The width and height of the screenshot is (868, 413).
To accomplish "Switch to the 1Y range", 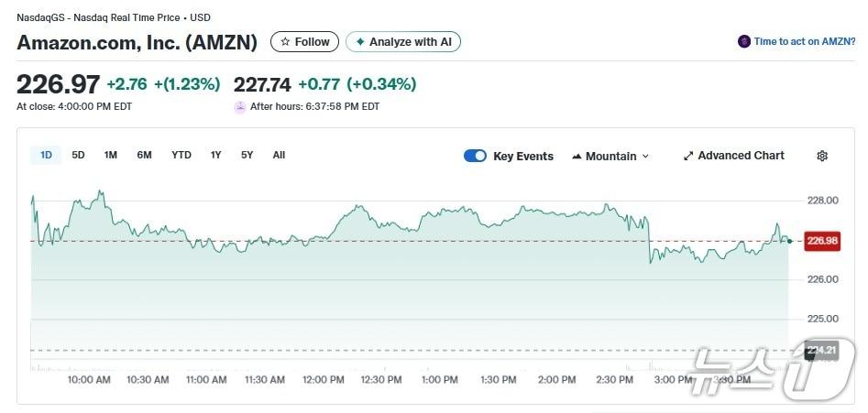I will (x=215, y=156).
